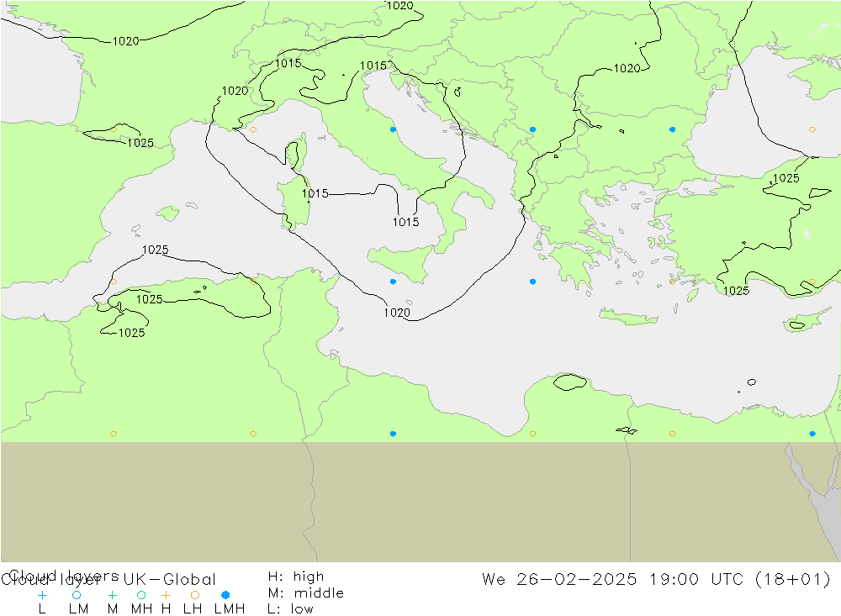Click the green plus M legend symbol
The height and width of the screenshot is (616, 841).
tap(112, 595)
